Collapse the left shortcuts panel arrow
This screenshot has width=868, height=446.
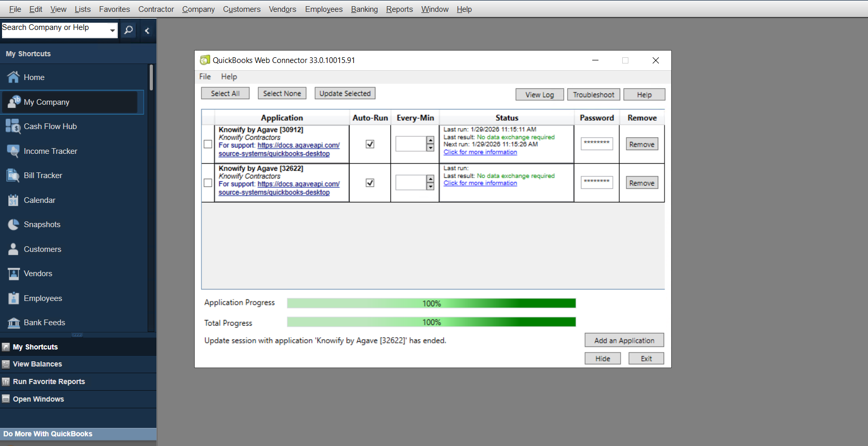pyautogui.click(x=147, y=30)
